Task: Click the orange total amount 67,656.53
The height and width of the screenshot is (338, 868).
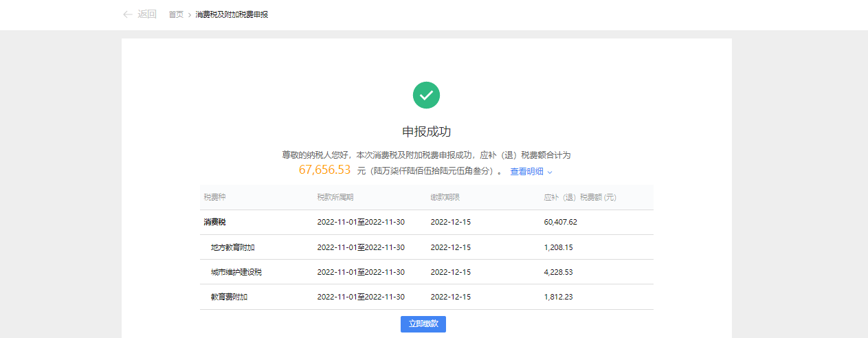Action: [x=324, y=170]
